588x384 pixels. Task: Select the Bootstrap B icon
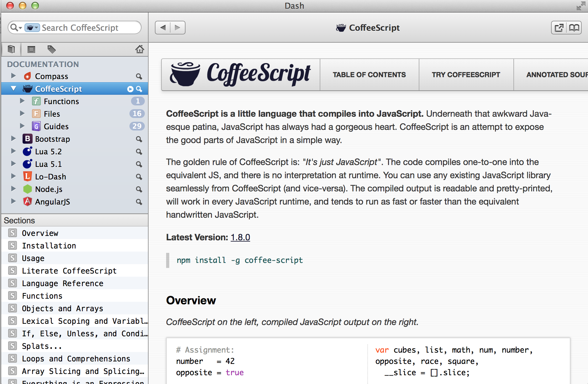pyautogui.click(x=28, y=139)
